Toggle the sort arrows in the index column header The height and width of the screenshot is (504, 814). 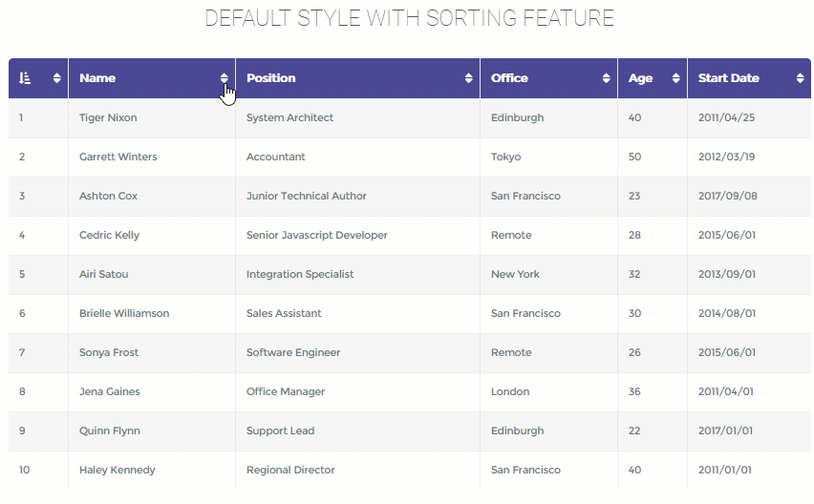click(57, 78)
